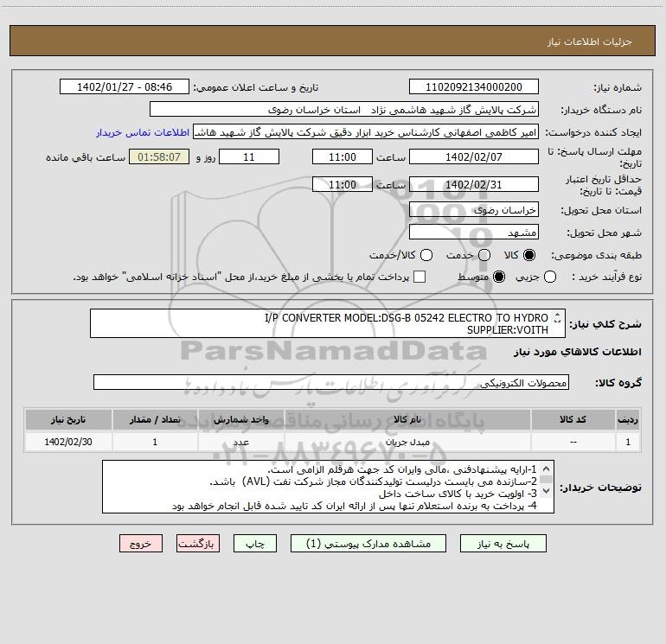
Task: Click the 1402/02/30 need date cell
Action: tap(68, 442)
